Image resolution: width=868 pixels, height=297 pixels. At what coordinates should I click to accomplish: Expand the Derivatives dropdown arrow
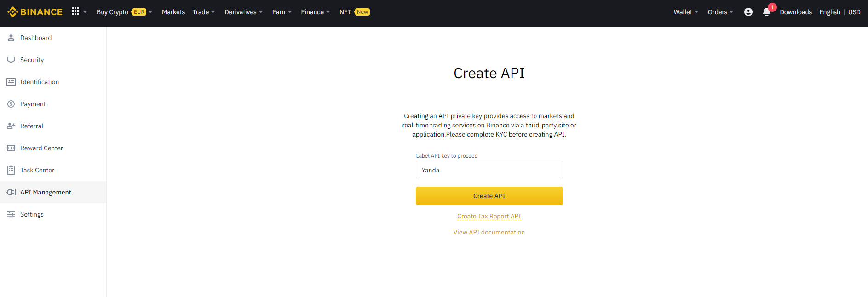coord(261,12)
